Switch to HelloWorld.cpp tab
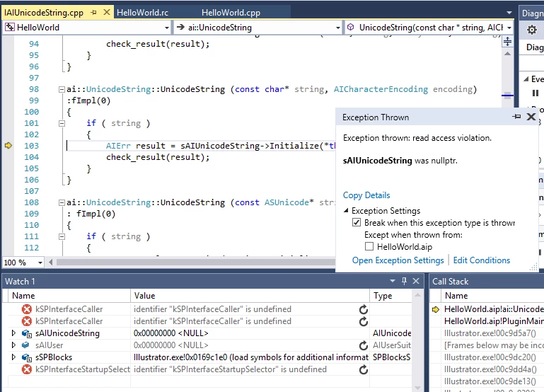The width and height of the screenshot is (544, 392). pos(231,13)
